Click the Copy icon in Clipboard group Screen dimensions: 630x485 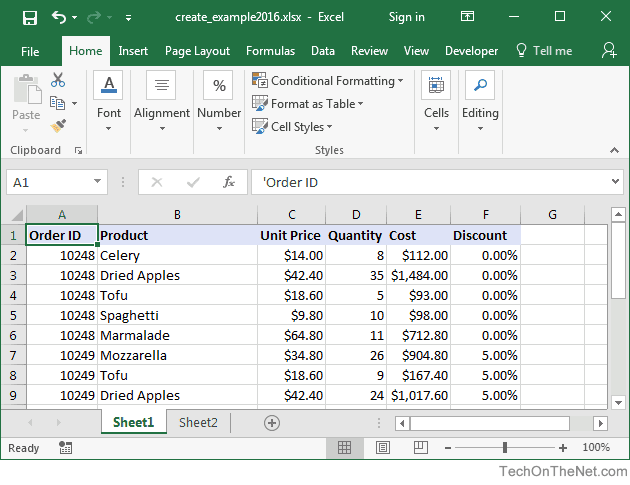click(57, 103)
